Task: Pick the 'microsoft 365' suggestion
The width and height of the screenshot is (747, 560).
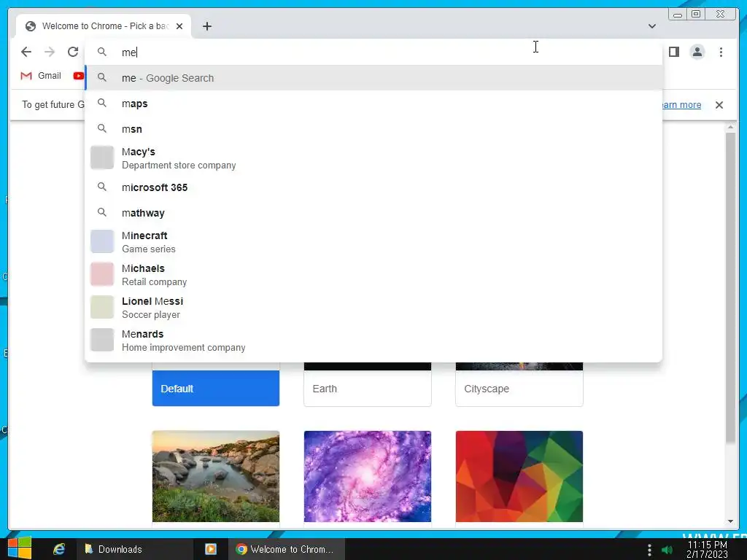Action: tap(374, 187)
